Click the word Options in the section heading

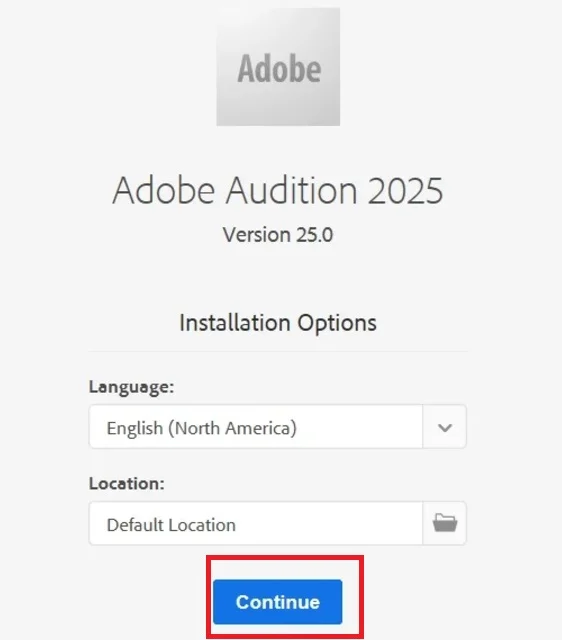[x=337, y=324]
